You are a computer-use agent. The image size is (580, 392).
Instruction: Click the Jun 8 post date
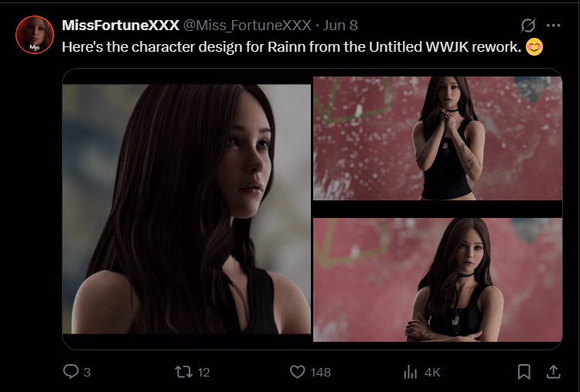[340, 26]
